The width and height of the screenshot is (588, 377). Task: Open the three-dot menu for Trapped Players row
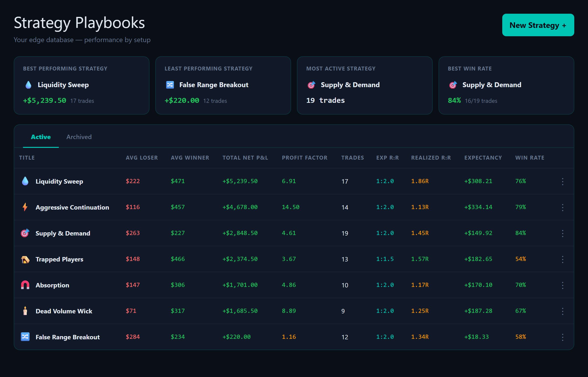[563, 259]
